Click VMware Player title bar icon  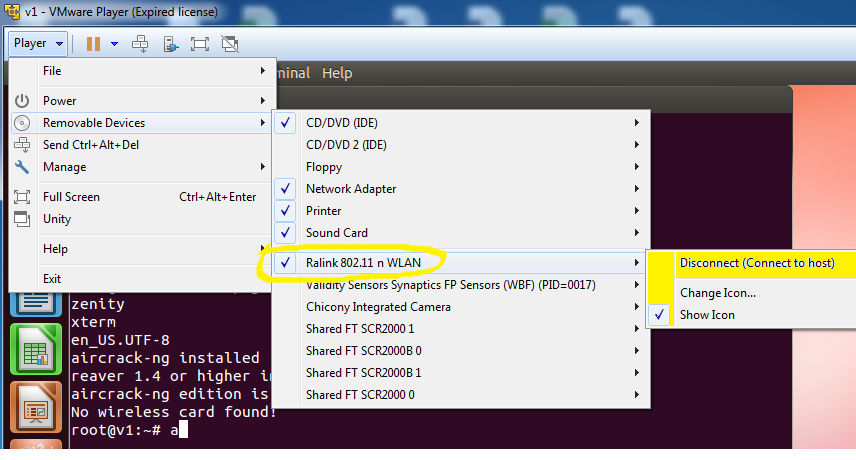pos(11,11)
